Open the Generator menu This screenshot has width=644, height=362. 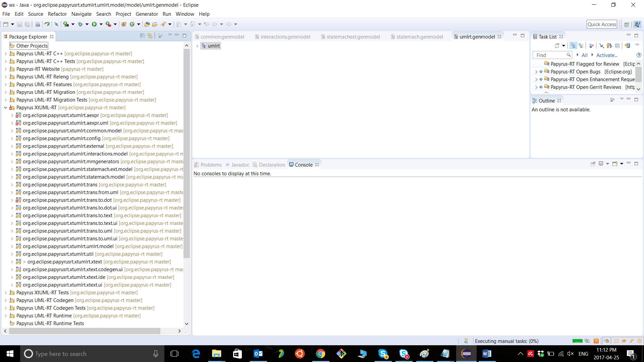click(x=147, y=14)
